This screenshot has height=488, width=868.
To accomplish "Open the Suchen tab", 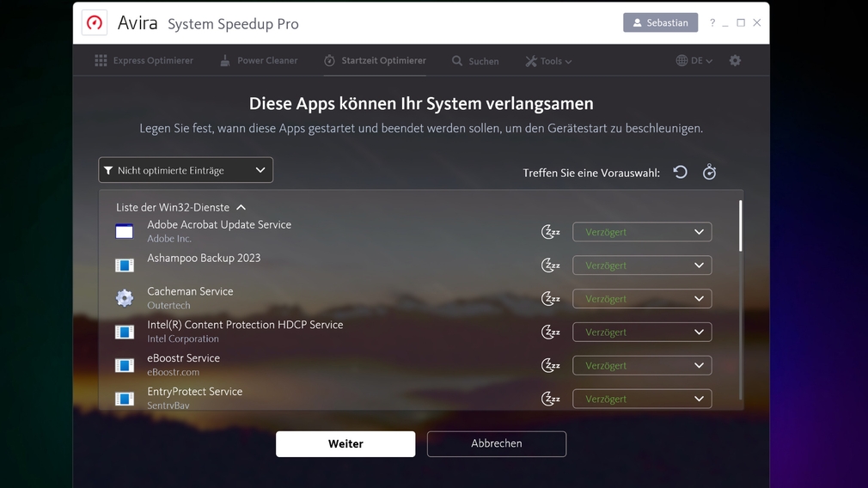I will [475, 61].
